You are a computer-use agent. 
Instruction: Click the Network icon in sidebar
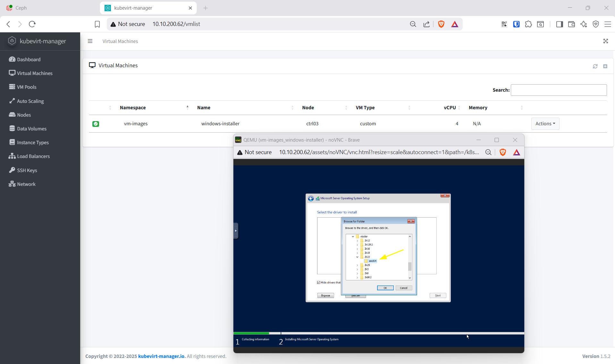(12, 184)
